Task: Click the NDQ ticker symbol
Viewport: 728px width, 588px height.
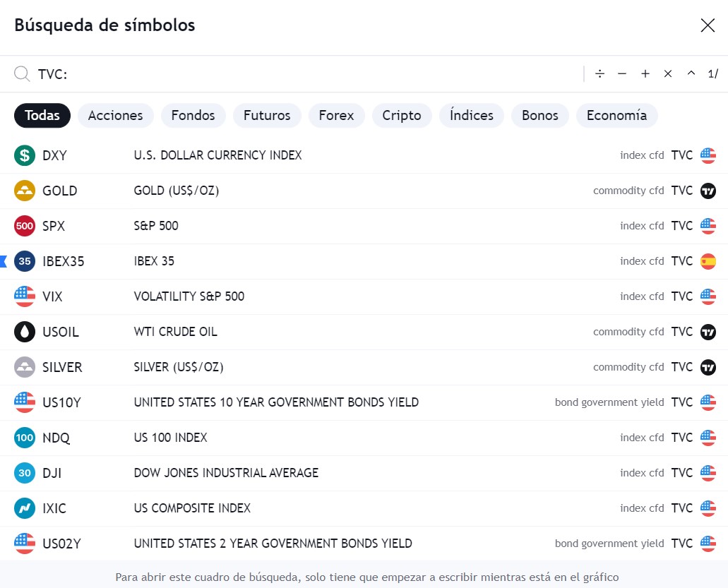Action: 56,438
